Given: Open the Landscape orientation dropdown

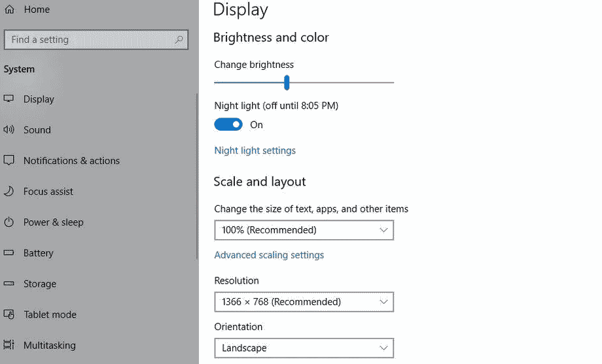Looking at the screenshot, I should click(304, 348).
